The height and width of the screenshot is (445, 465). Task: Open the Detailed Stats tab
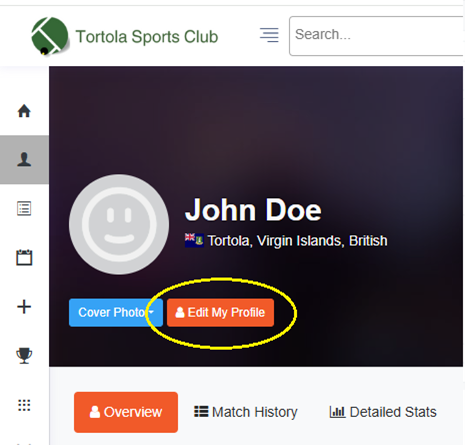[383, 412]
